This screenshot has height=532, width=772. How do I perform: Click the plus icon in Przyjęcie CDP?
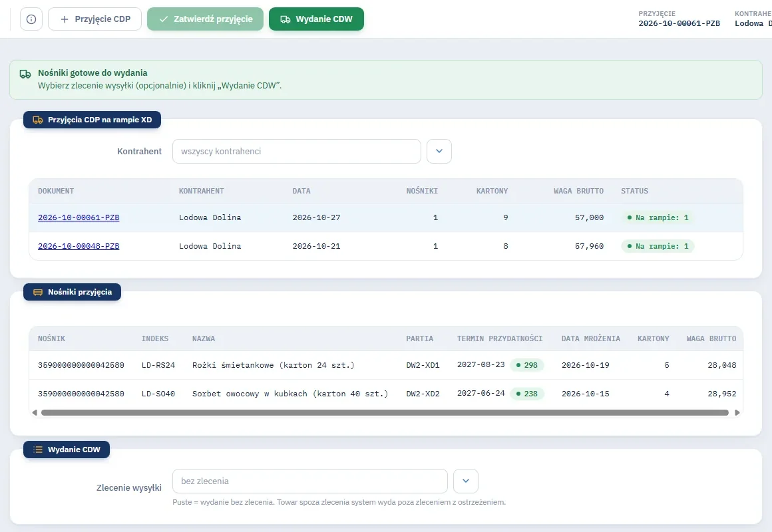point(65,19)
